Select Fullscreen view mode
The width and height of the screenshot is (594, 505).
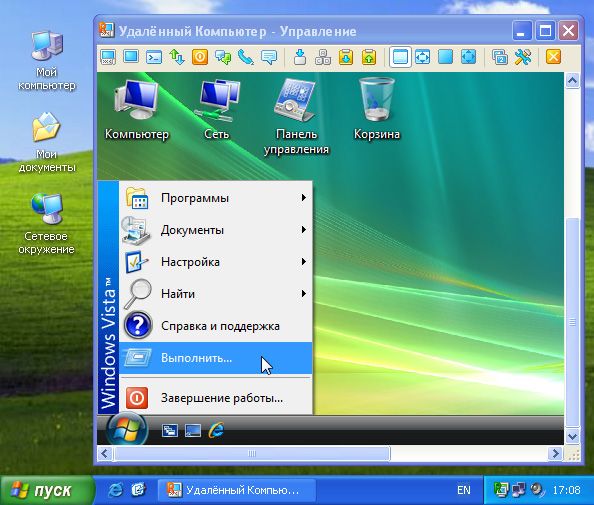tap(446, 57)
